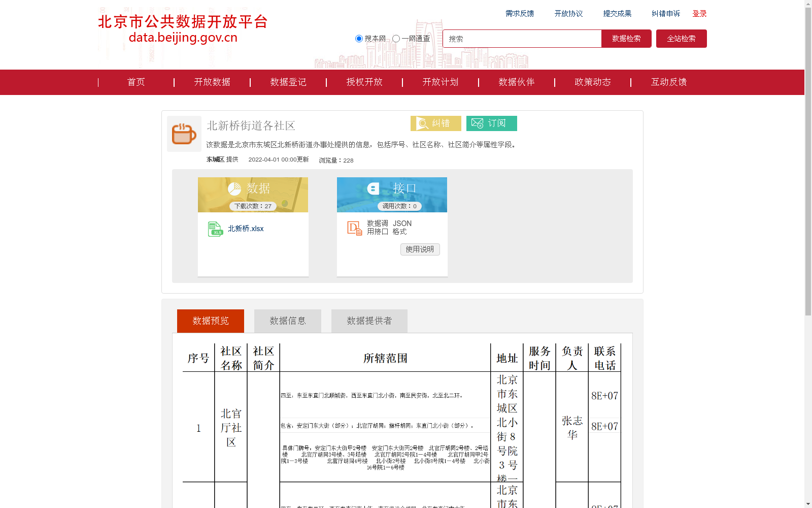Click 数据调用接口 JSON格式 text
This screenshot has width=812, height=508.
point(389,228)
